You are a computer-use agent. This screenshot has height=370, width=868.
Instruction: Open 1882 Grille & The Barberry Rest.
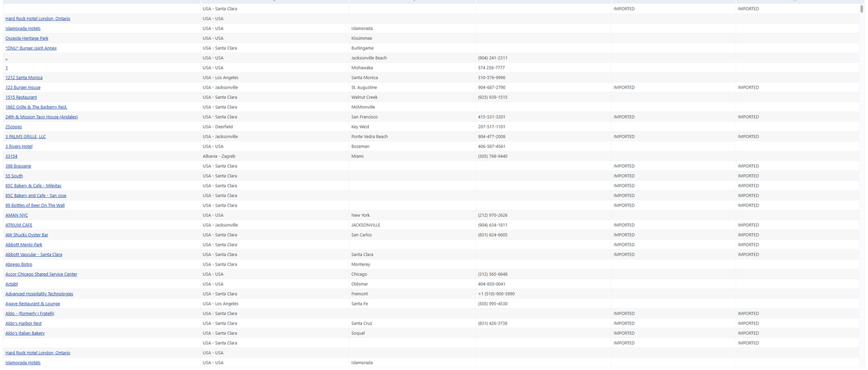tap(37, 107)
